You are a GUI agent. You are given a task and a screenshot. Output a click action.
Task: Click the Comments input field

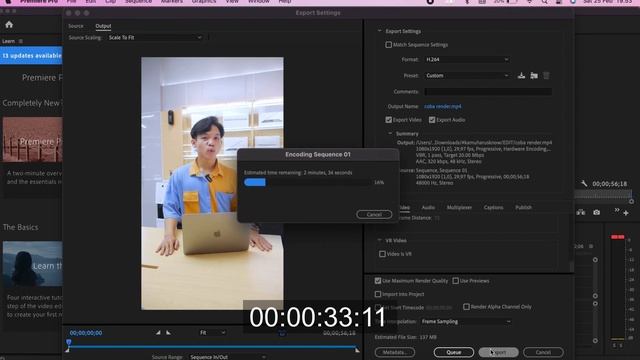pos(488,92)
